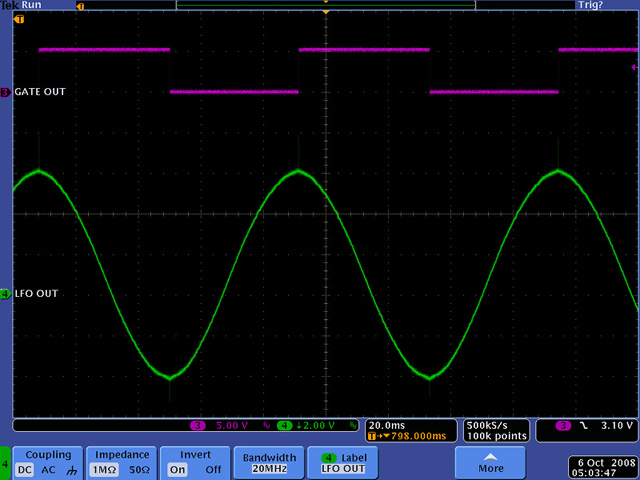The image size is (640, 480).
Task: Open the Bandwidth 20MHz menu
Action: point(269,463)
